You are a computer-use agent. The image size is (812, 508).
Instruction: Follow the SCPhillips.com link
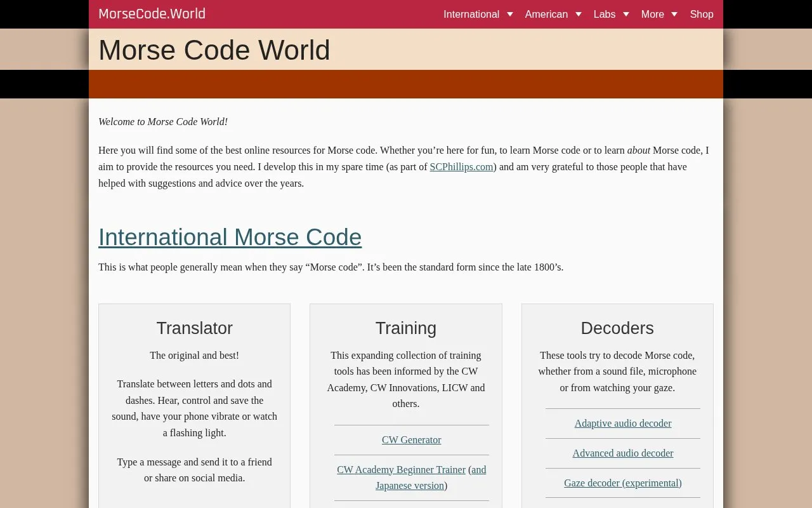461,167
